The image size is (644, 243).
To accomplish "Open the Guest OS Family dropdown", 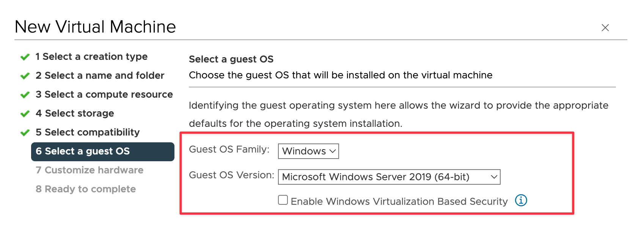I will [x=308, y=151].
